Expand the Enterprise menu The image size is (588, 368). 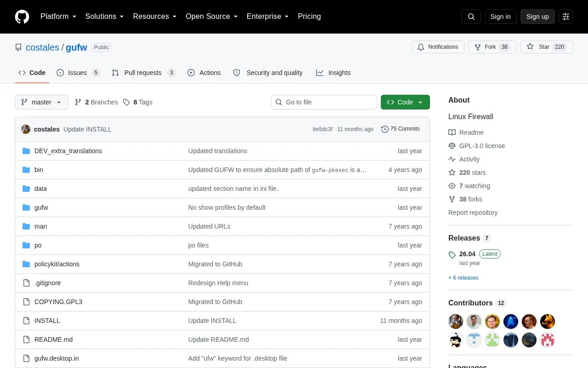[268, 17]
